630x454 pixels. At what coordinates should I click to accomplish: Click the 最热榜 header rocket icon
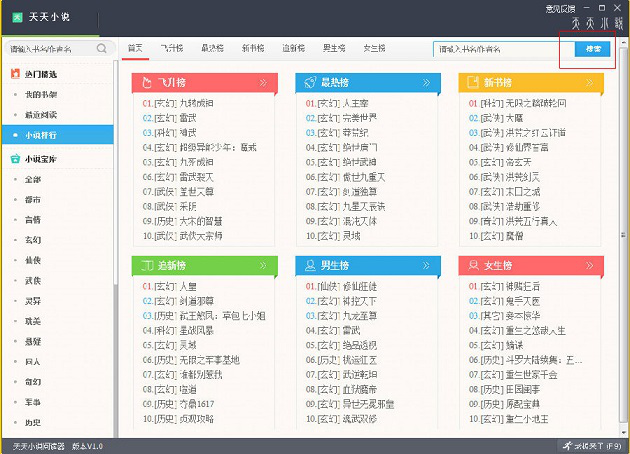coord(310,82)
